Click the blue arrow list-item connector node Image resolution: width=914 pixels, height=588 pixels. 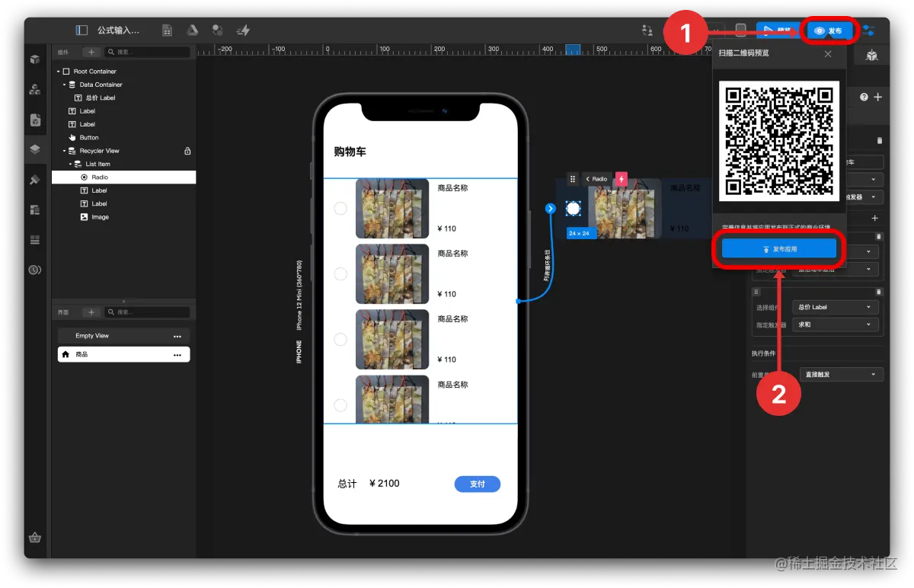pos(550,208)
